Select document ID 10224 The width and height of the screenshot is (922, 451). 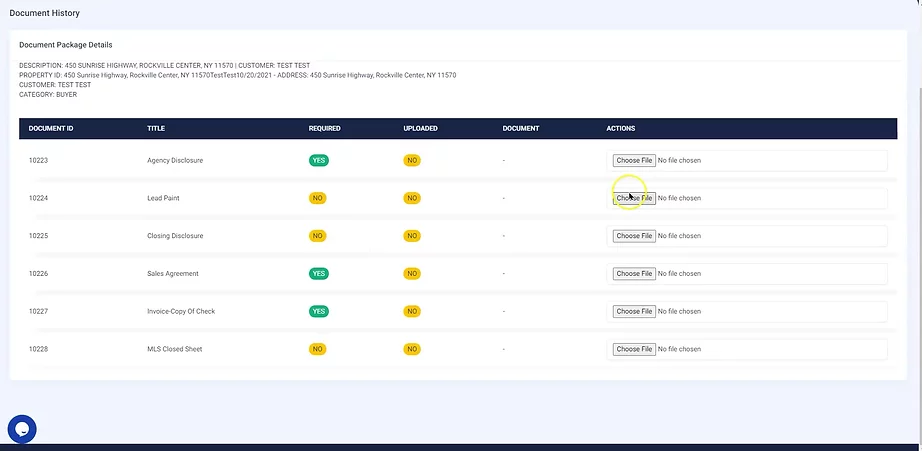[x=38, y=198]
